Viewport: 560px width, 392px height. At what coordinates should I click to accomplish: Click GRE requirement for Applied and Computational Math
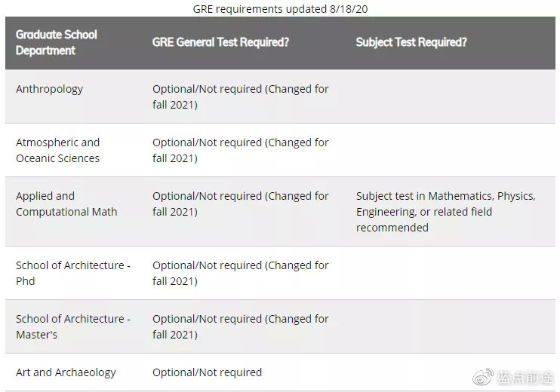point(240,204)
